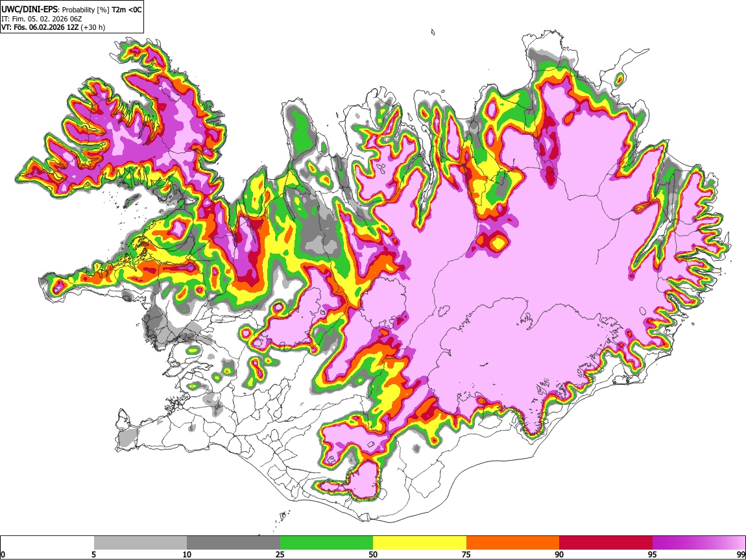The width and height of the screenshot is (746, 560).
Task: Click the green 25-50 legend band
Action: point(326,542)
